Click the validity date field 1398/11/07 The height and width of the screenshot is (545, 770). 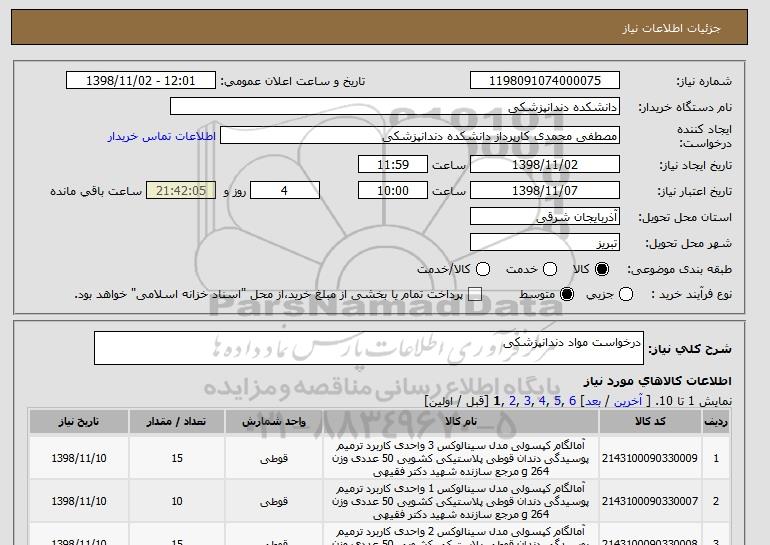click(545, 191)
